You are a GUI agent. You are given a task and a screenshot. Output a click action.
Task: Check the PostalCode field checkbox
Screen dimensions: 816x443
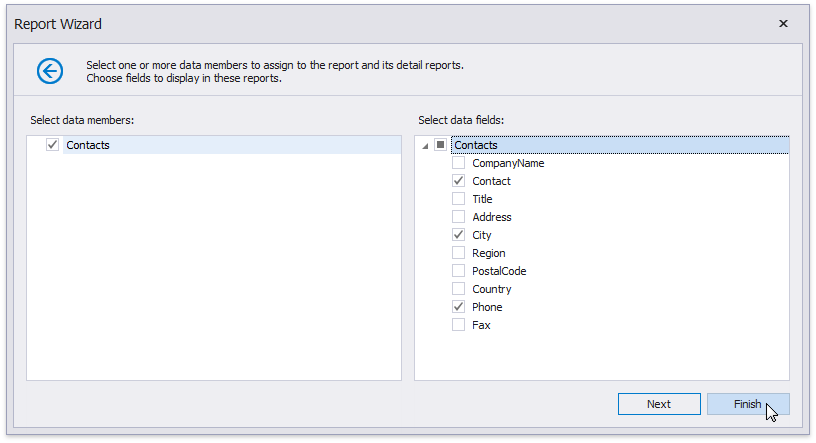tap(459, 271)
